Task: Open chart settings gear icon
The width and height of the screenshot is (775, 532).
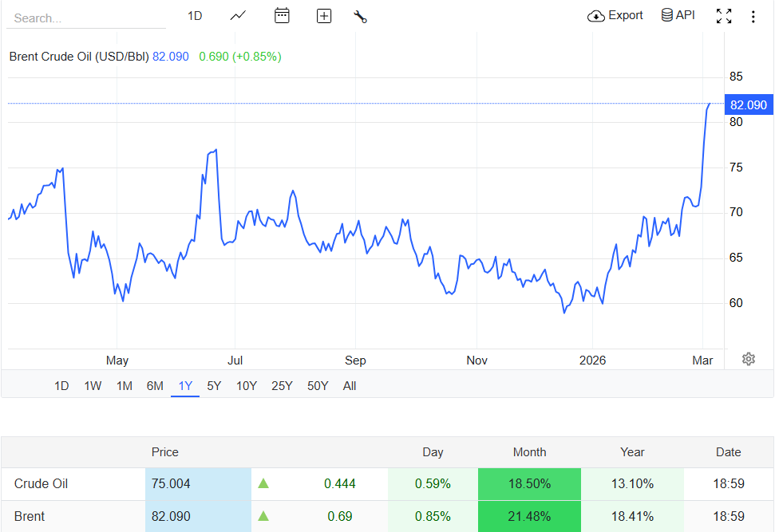Action: pyautogui.click(x=748, y=359)
